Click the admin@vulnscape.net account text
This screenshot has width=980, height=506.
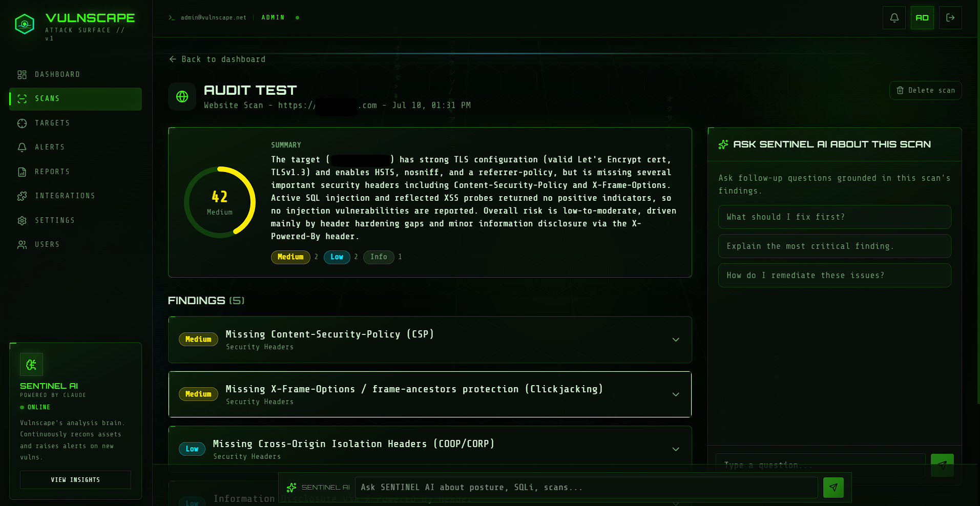213,17
